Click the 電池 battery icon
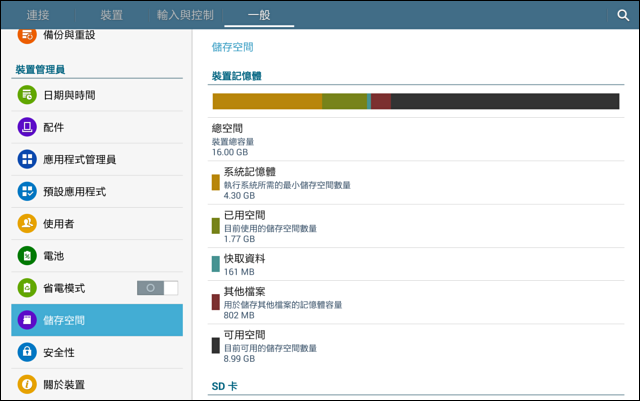The image size is (640, 401). pos(27,256)
